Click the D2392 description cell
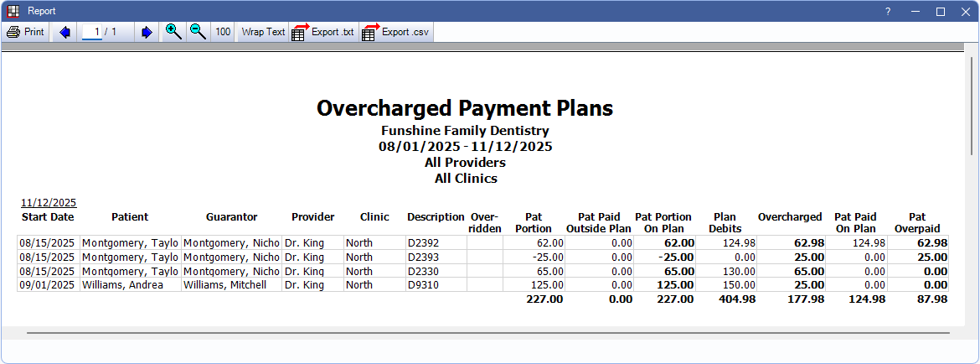 436,242
